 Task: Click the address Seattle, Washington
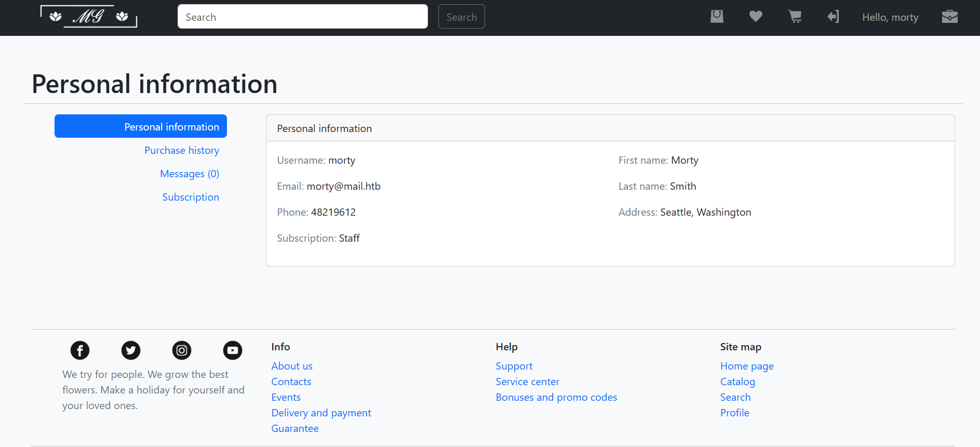[706, 212]
